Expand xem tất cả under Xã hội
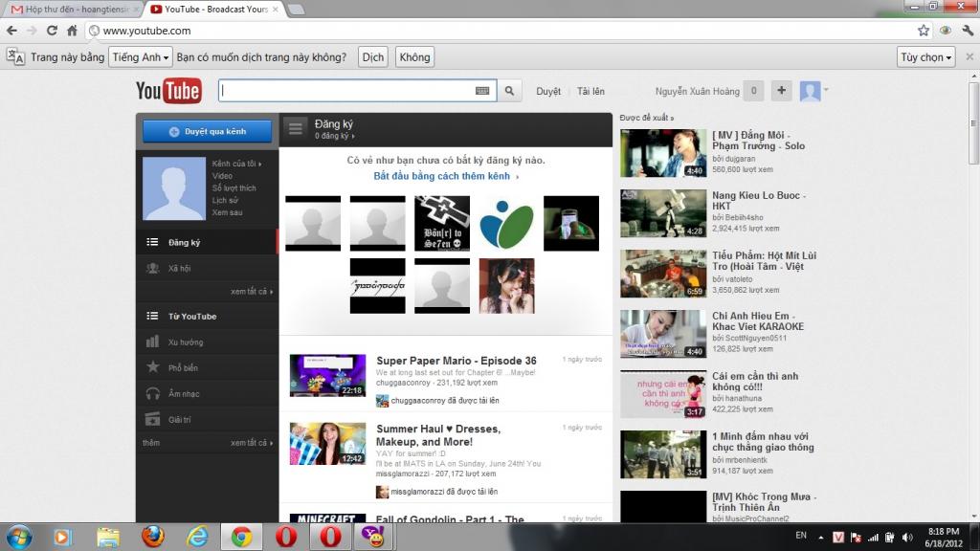 point(250,291)
